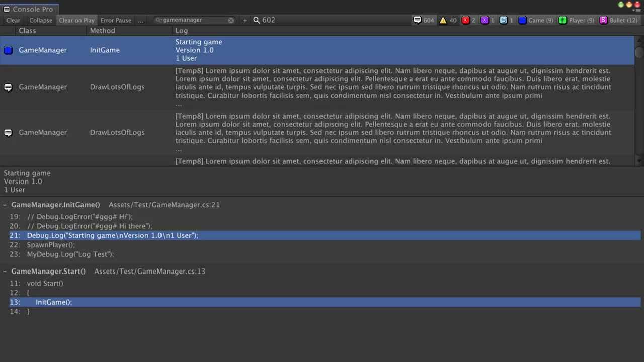Select the Console Pro tab
The image size is (644, 362).
(x=29, y=9)
